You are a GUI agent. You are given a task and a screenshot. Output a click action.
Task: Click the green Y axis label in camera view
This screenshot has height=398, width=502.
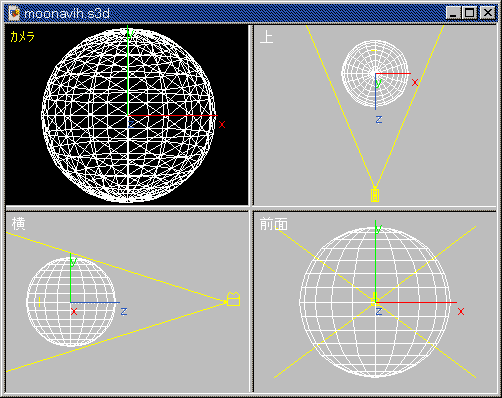coord(130,34)
